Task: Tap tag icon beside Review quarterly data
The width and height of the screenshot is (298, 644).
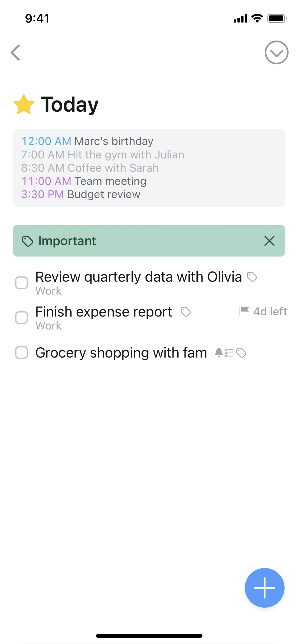Action: coord(252,277)
